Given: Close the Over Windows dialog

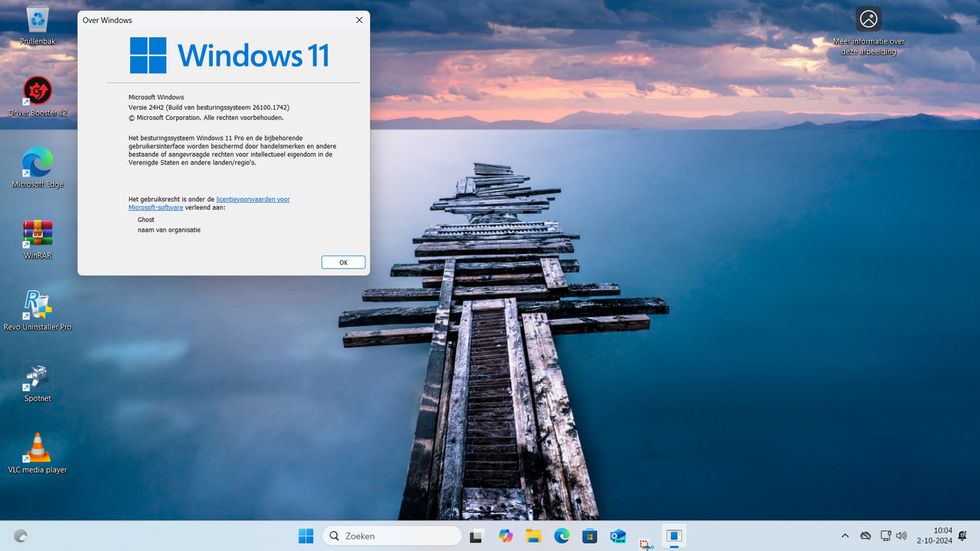Looking at the screenshot, I should [359, 20].
